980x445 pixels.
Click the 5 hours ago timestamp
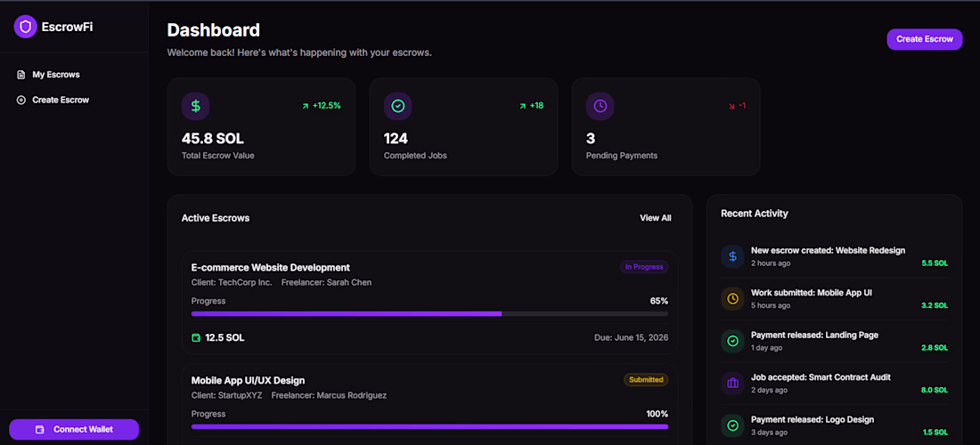pos(771,306)
